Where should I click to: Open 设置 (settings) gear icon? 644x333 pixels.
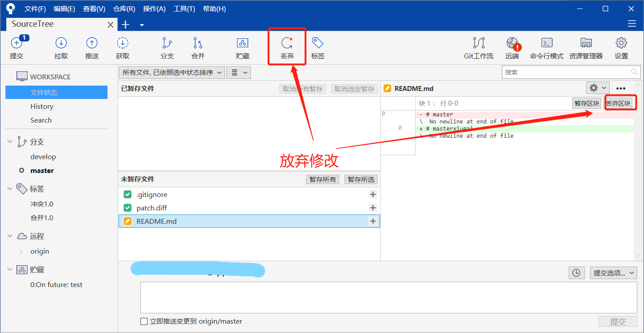tap(621, 48)
